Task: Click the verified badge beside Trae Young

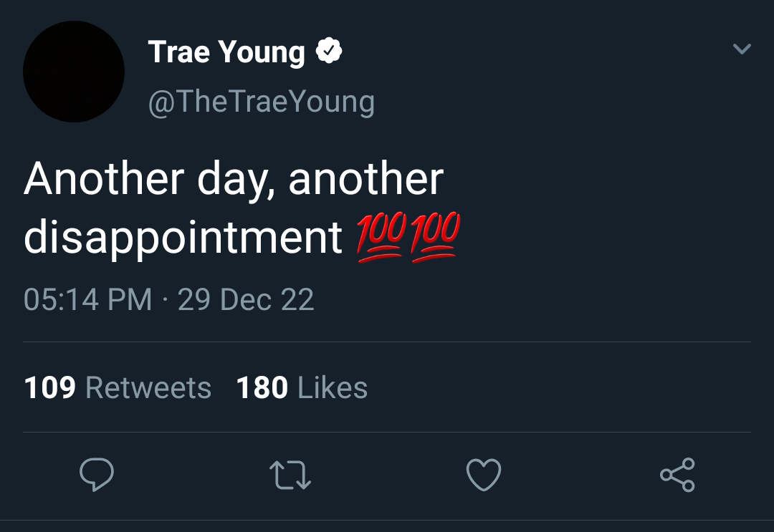Action: 329,52
